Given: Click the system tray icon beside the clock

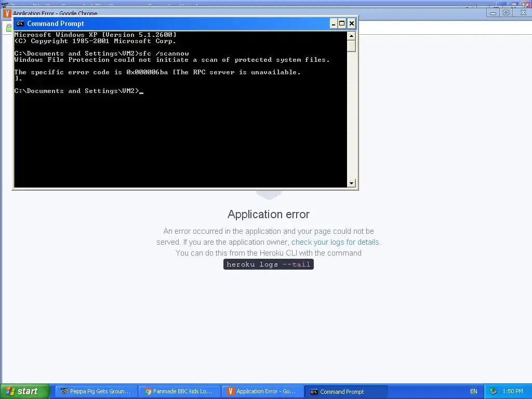Looking at the screenshot, I should point(494,391).
